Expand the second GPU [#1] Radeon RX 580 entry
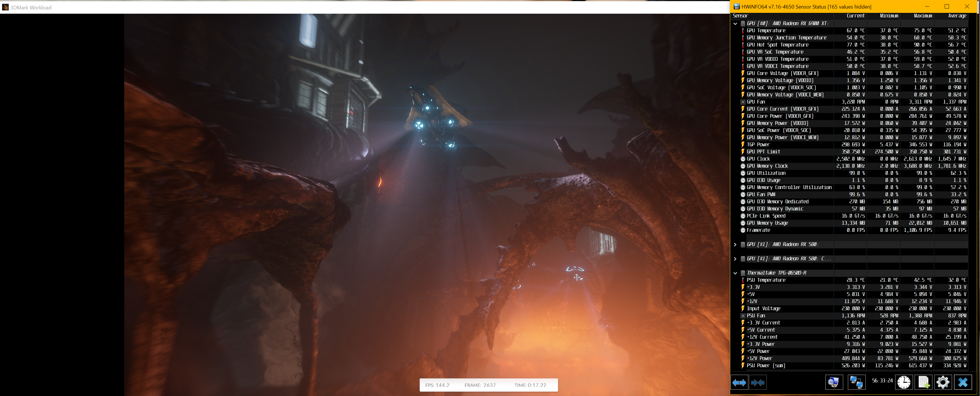The height and width of the screenshot is (396, 980). pyautogui.click(x=735, y=259)
